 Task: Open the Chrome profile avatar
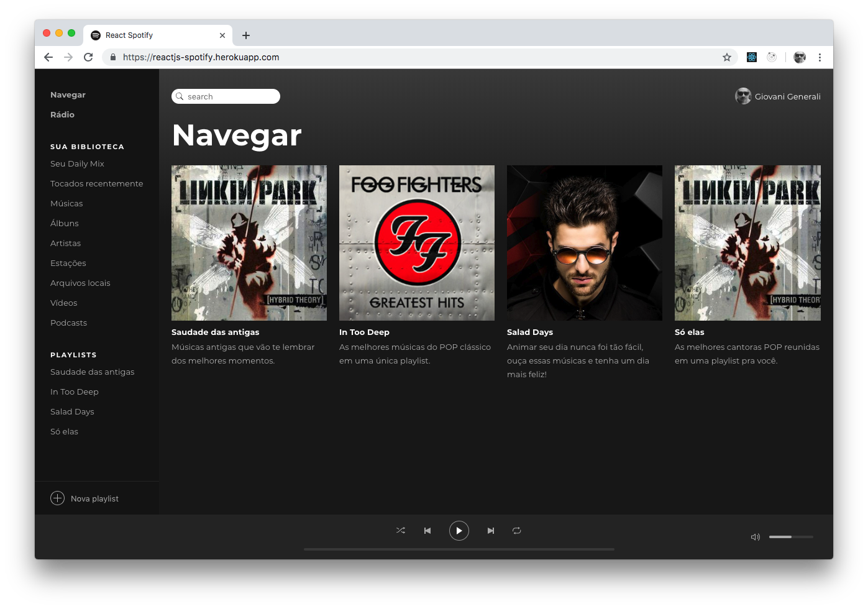(800, 57)
